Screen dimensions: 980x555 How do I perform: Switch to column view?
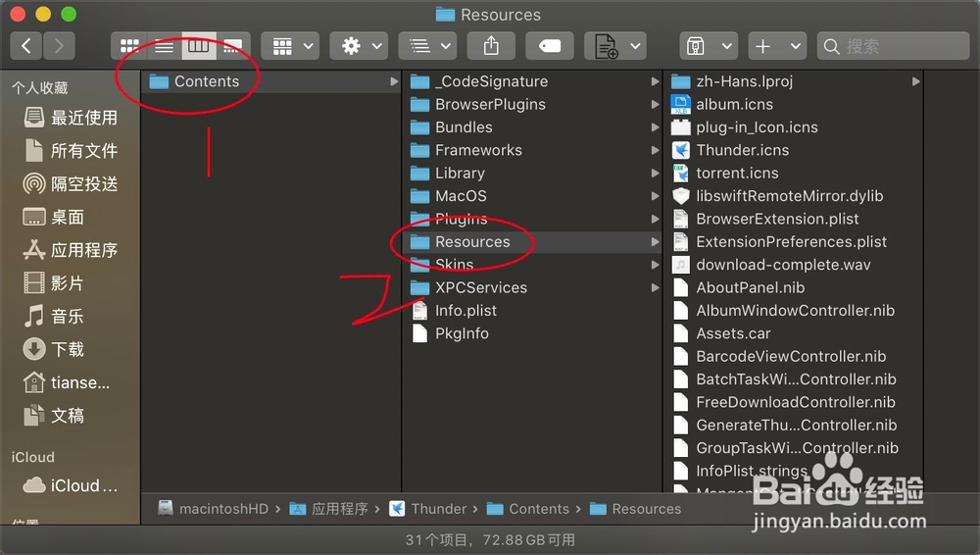pyautogui.click(x=199, y=46)
